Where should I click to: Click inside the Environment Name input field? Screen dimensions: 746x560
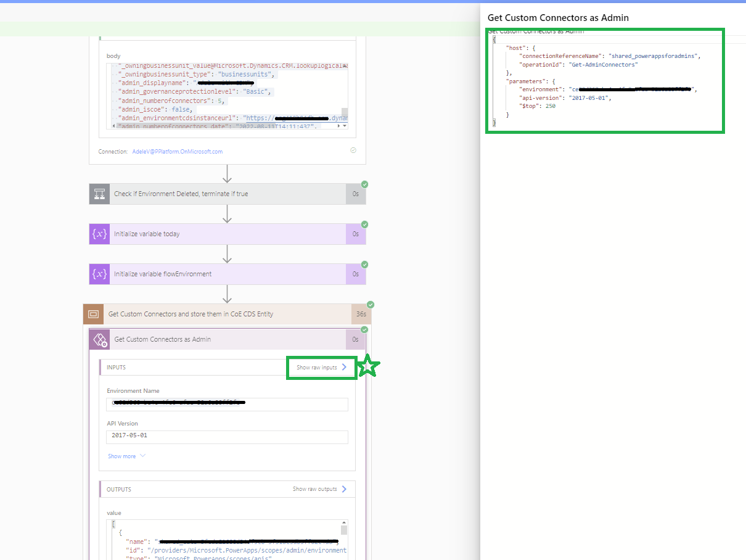click(x=227, y=404)
